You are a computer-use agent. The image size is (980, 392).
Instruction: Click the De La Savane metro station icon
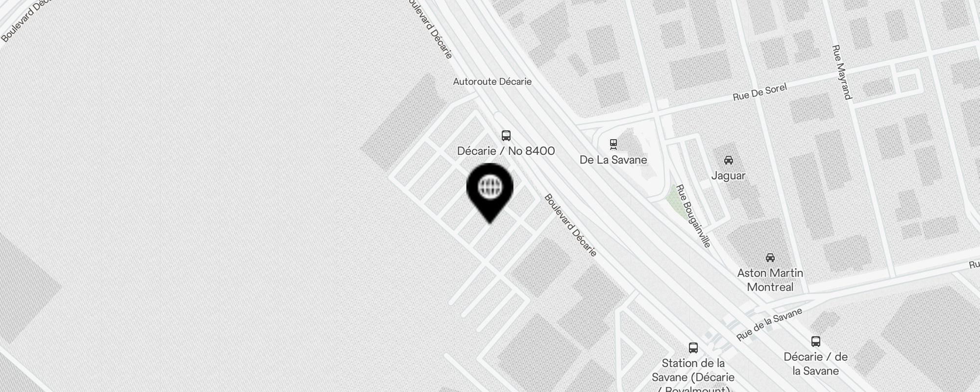tap(613, 145)
